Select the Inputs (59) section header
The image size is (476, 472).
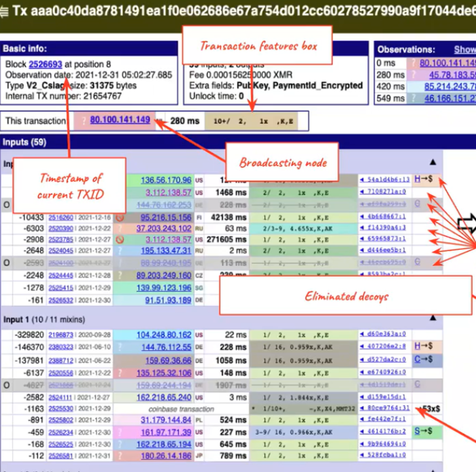click(23, 141)
